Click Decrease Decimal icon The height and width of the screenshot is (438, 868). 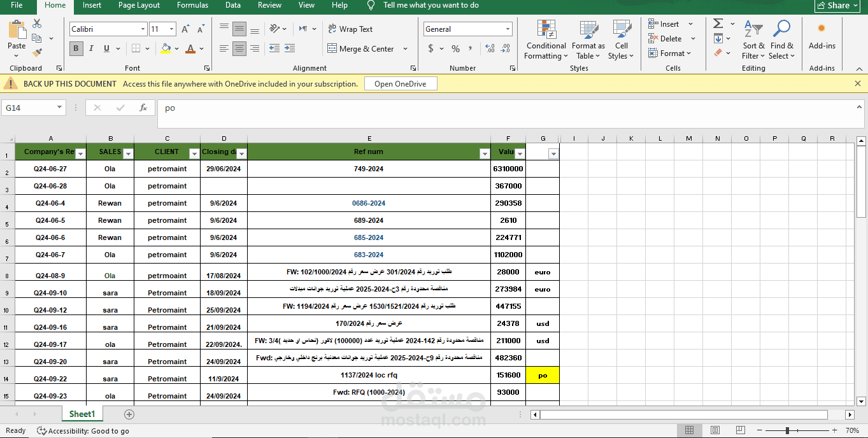click(x=506, y=48)
